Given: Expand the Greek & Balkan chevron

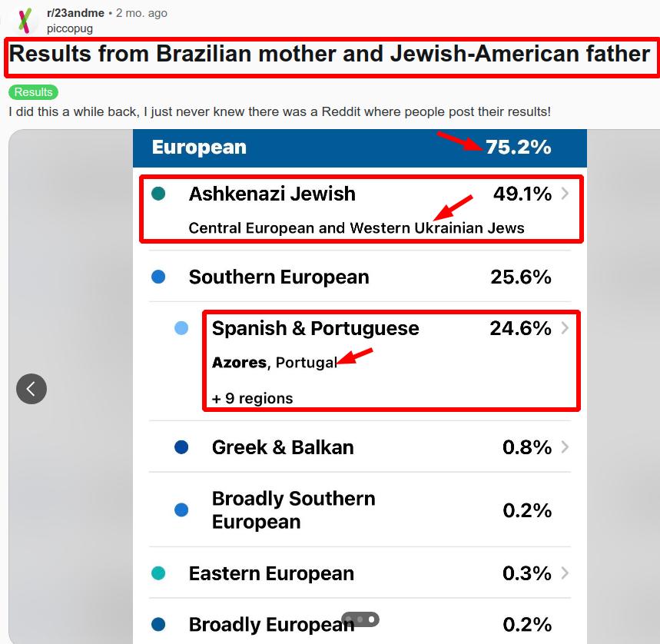Looking at the screenshot, I should [x=565, y=446].
